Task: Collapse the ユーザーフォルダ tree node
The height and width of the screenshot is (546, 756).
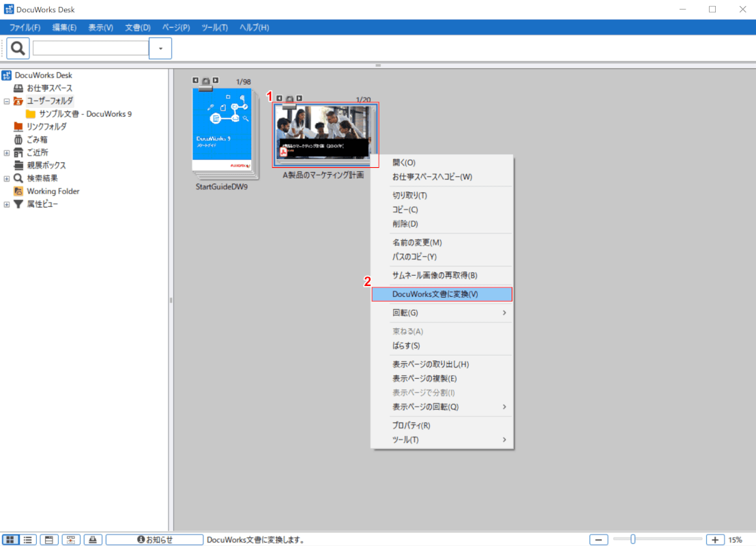Action: 7,101
